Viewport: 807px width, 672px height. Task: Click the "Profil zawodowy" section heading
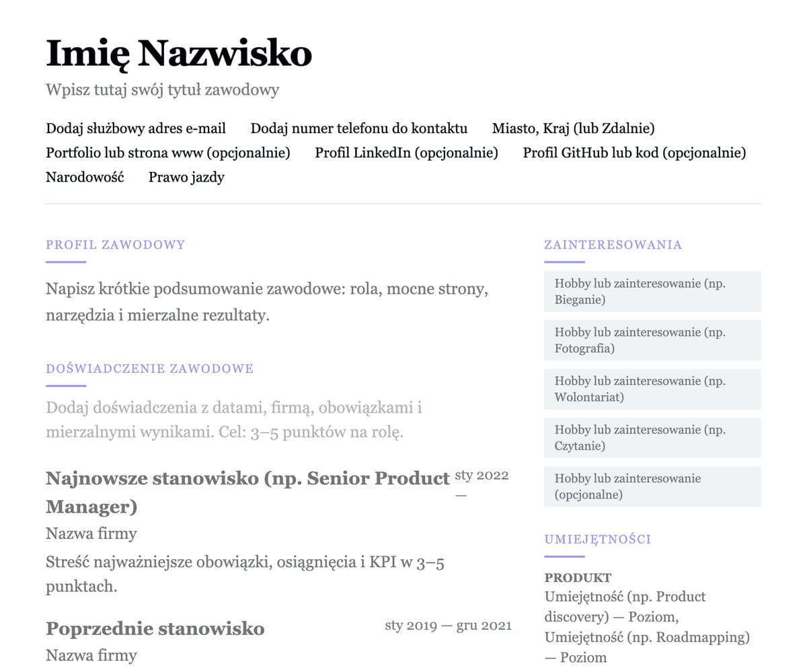[x=115, y=245]
